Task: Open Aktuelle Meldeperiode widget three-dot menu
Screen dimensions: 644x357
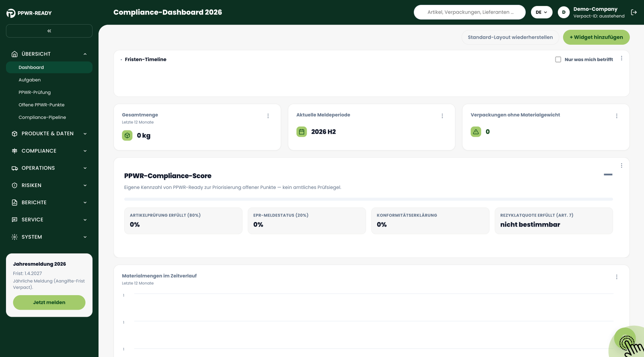Action: click(442, 116)
